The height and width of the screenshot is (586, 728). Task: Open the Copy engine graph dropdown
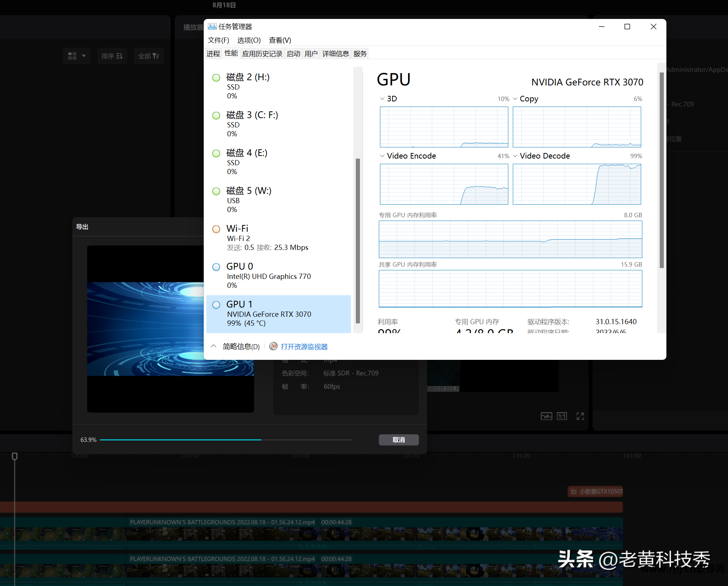coord(515,99)
